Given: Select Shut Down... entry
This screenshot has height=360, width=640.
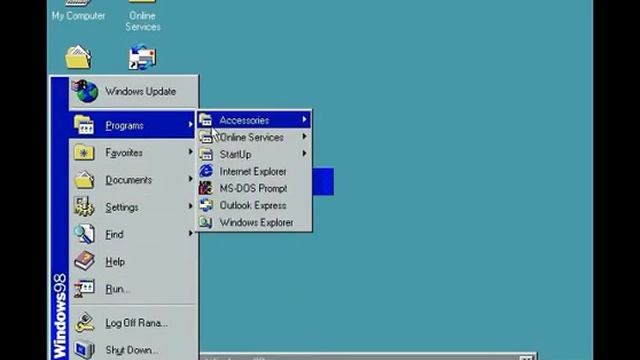Looking at the screenshot, I should click(133, 350).
